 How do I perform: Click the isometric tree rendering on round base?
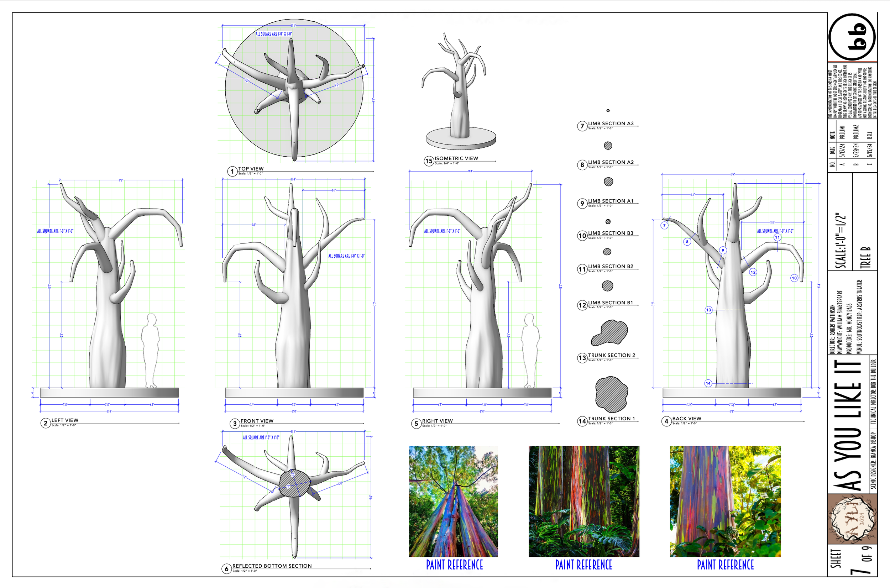pyautogui.click(x=461, y=92)
